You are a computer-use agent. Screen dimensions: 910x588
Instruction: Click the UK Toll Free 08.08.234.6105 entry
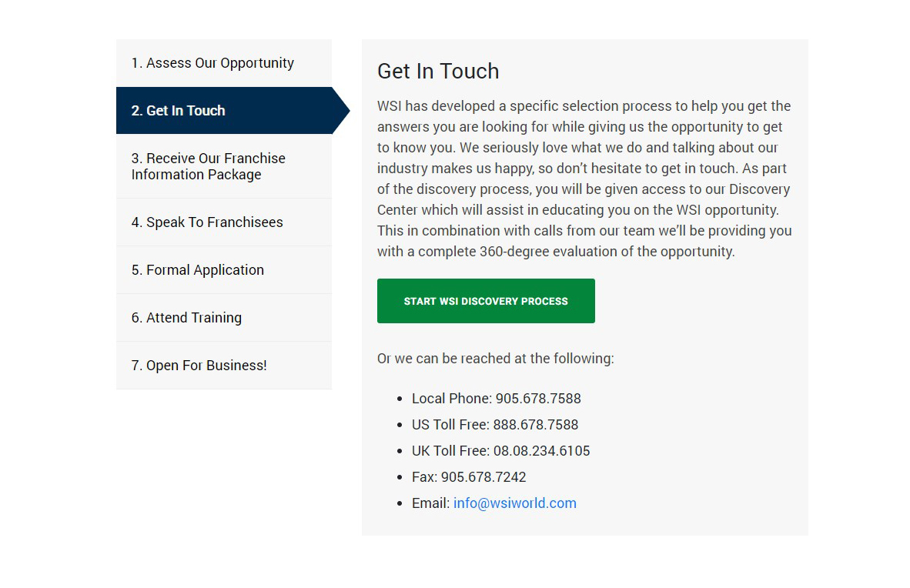click(x=501, y=451)
